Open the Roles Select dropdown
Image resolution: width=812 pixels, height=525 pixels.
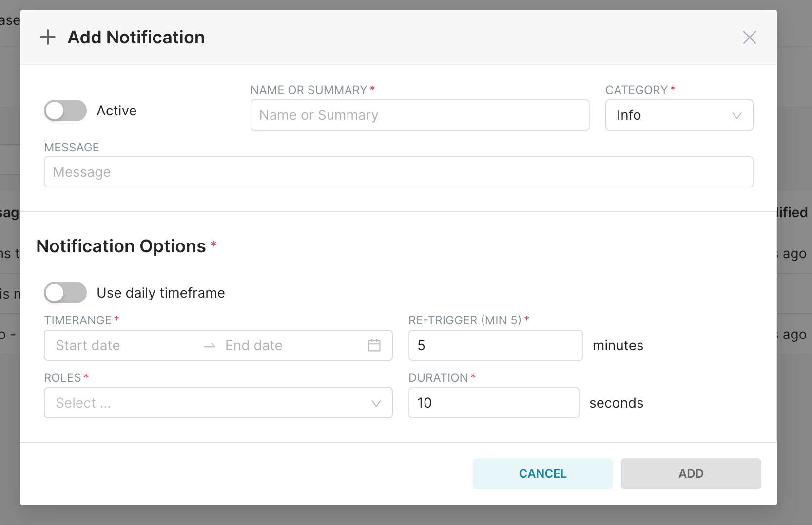(218, 403)
